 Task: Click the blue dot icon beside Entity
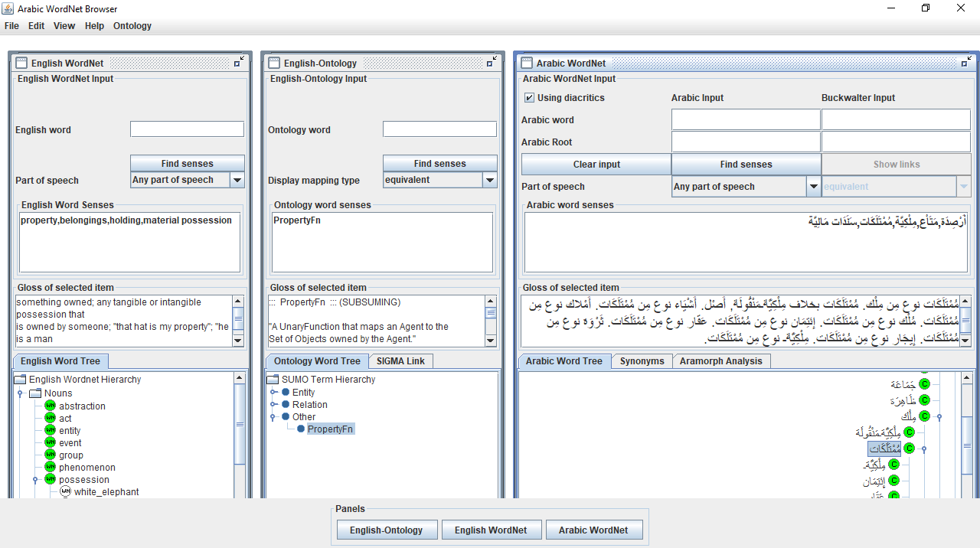pos(286,392)
